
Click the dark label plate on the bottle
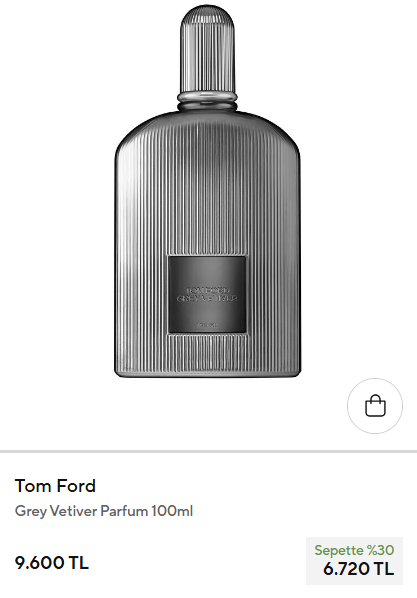(207, 295)
